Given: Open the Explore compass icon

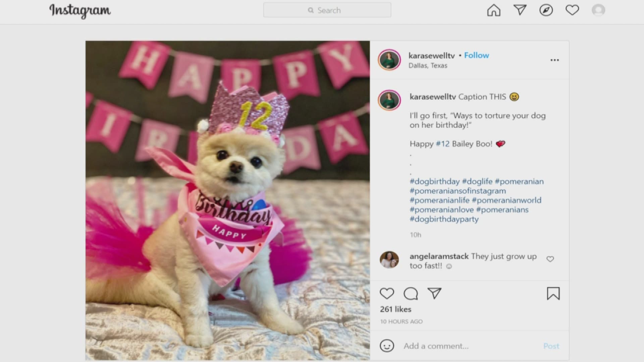Looking at the screenshot, I should pos(546,10).
